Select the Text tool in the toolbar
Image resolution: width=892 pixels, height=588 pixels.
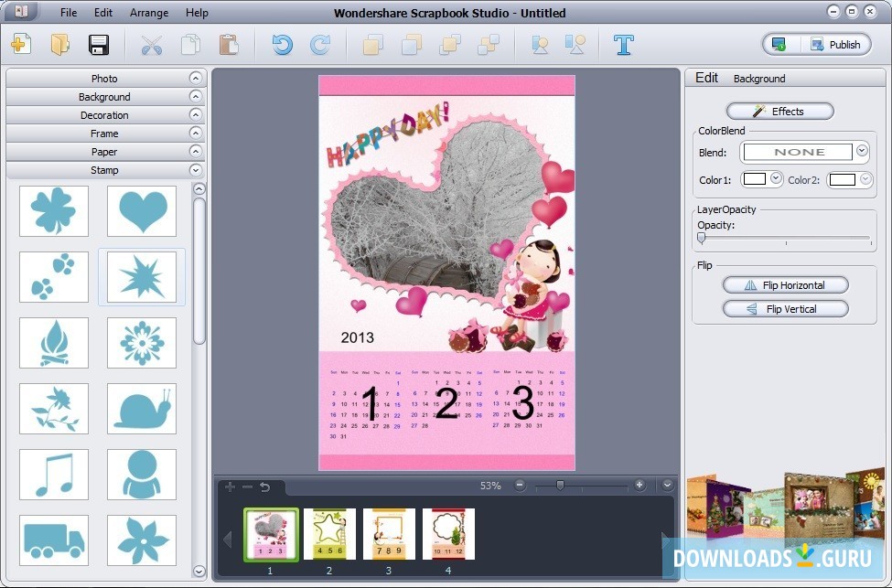623,44
